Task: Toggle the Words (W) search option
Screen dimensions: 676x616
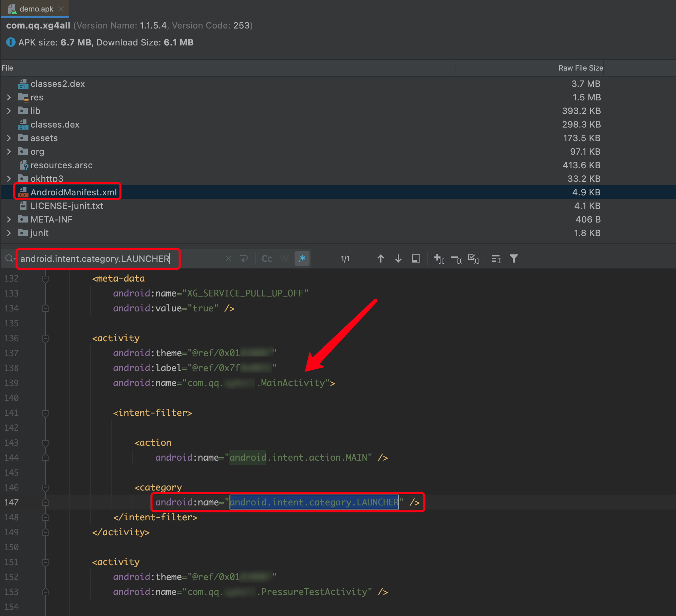Action: pyautogui.click(x=284, y=259)
